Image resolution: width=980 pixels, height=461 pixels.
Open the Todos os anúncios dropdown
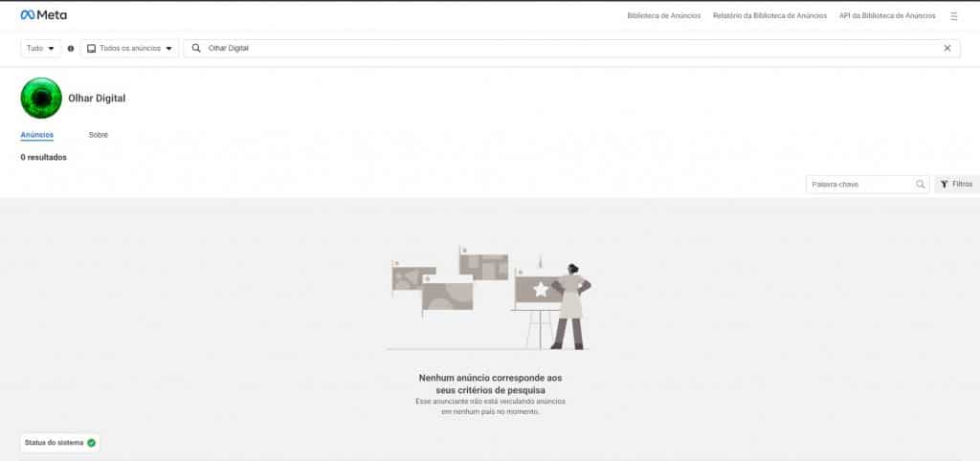coord(129,48)
